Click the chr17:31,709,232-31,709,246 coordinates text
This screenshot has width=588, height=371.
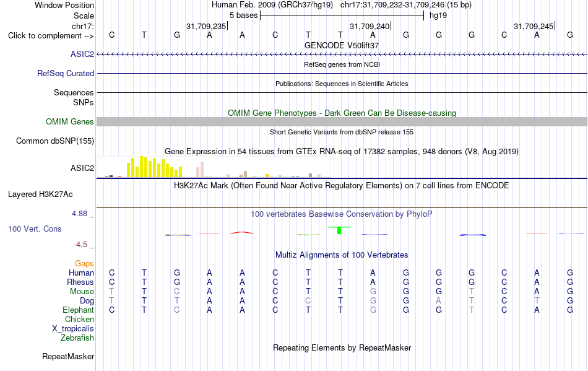coord(406,5)
